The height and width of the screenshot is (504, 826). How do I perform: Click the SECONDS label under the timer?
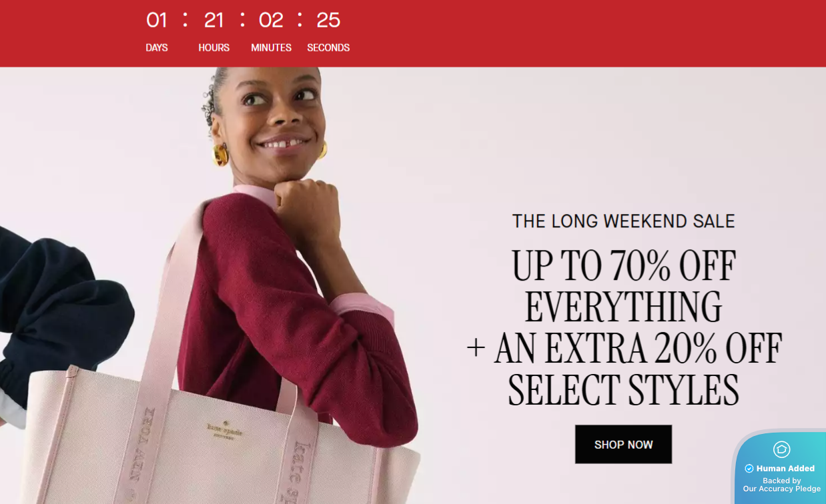click(328, 48)
